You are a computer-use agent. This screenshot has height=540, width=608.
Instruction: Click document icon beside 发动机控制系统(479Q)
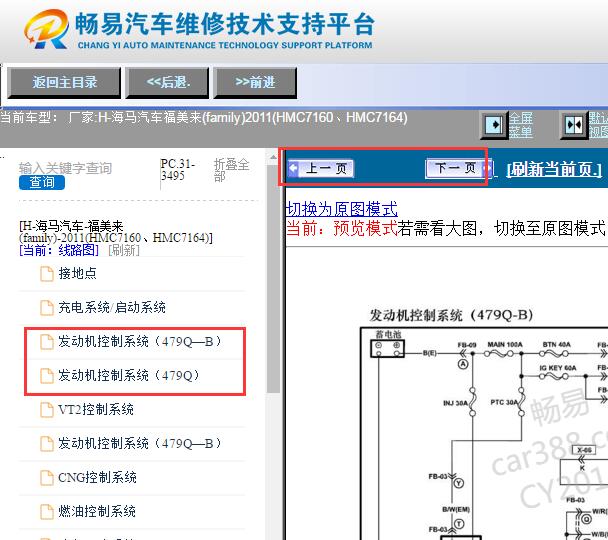[x=47, y=376]
